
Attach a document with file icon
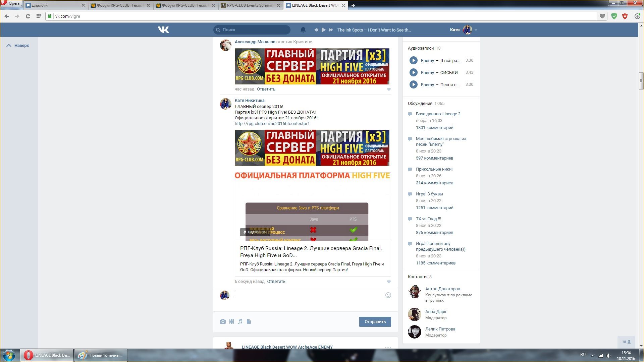[249, 322]
